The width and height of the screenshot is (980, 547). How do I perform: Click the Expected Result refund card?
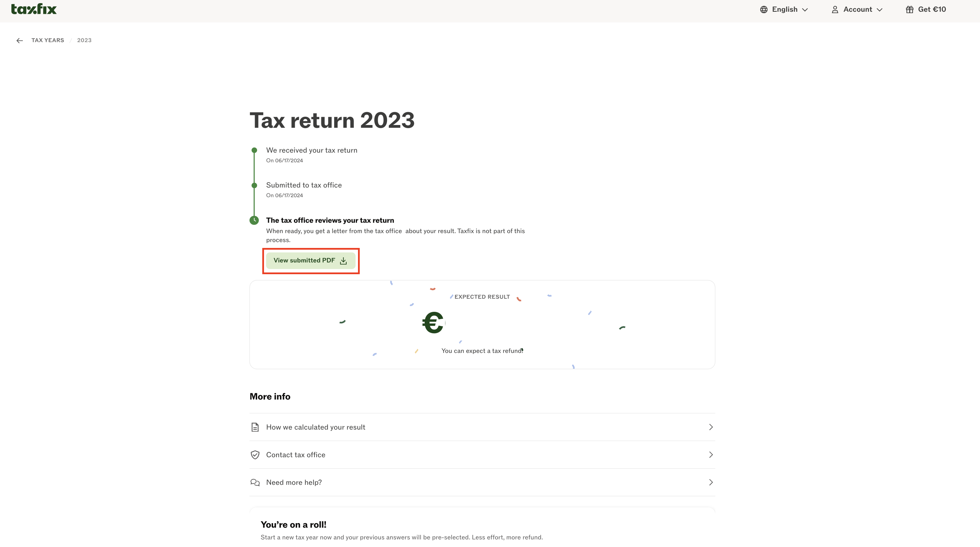point(482,325)
